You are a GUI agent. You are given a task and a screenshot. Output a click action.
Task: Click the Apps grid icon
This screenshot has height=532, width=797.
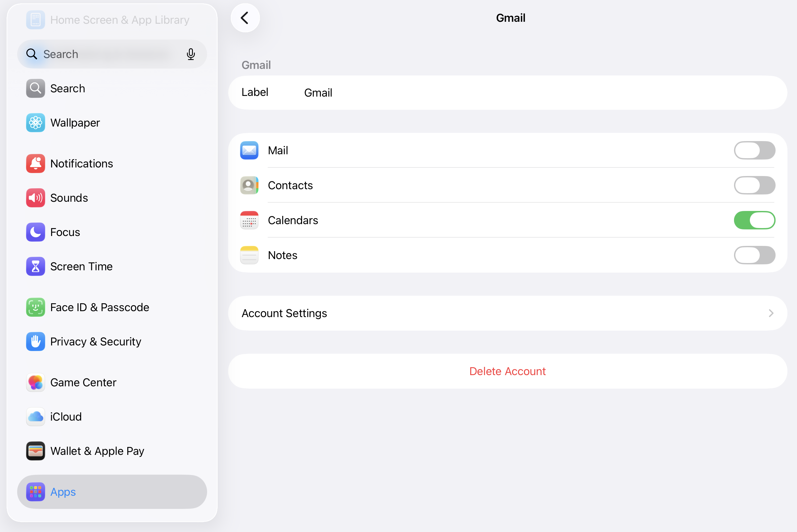[36, 493]
